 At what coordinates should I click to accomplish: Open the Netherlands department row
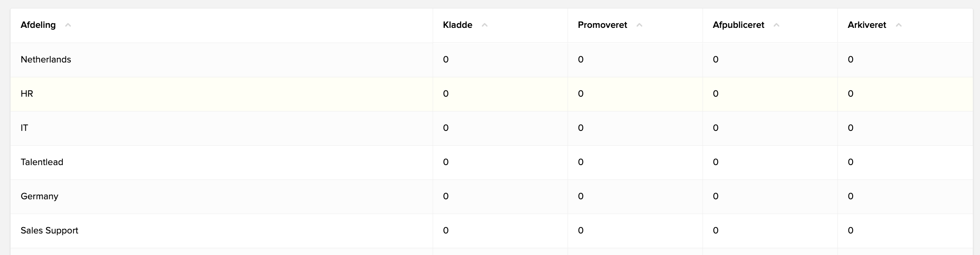[492, 60]
